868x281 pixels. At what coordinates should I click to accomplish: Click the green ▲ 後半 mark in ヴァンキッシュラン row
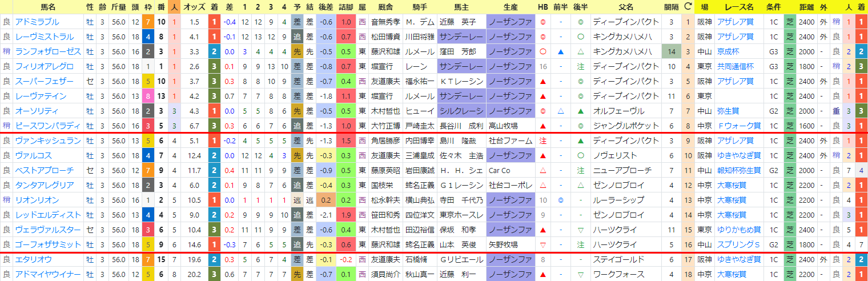click(x=580, y=141)
